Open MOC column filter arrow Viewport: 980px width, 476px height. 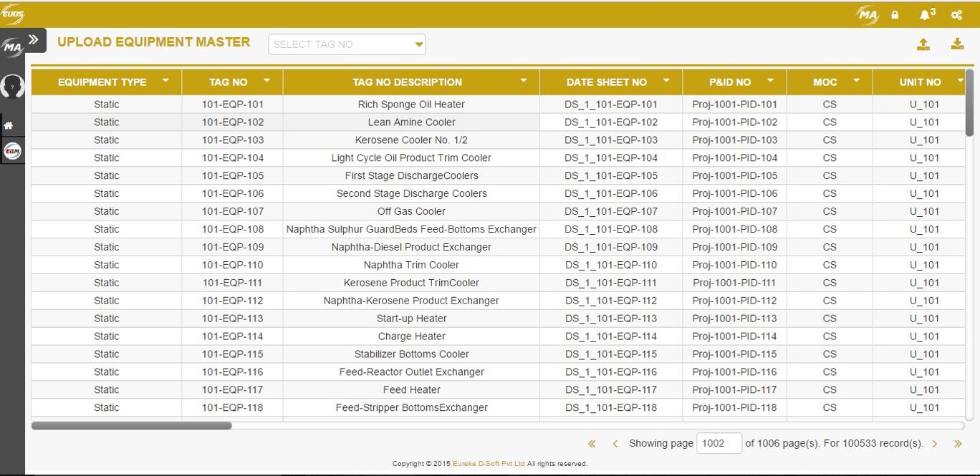point(857,80)
